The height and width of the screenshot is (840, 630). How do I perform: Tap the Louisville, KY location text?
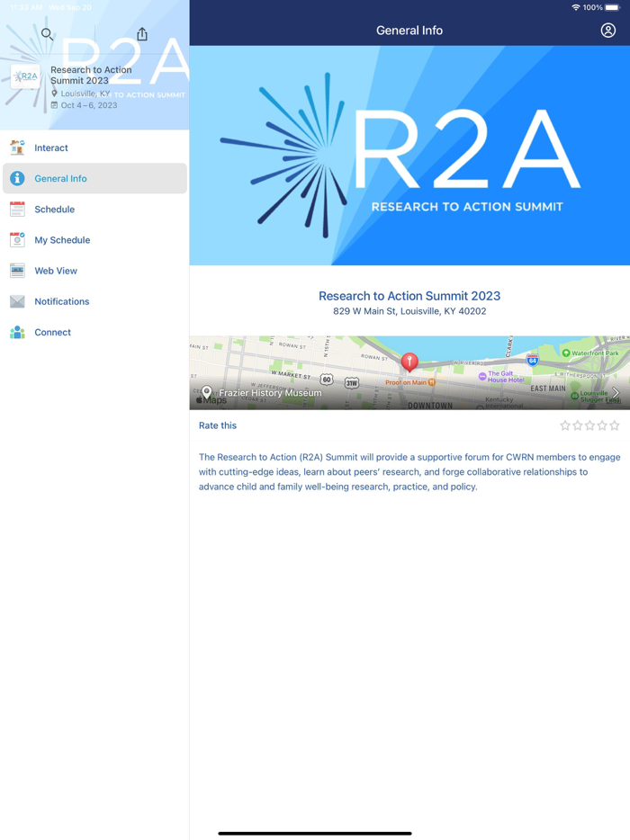[85, 94]
